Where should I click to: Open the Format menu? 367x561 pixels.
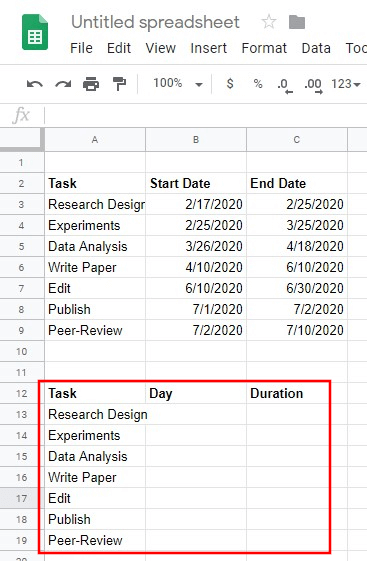click(x=264, y=48)
